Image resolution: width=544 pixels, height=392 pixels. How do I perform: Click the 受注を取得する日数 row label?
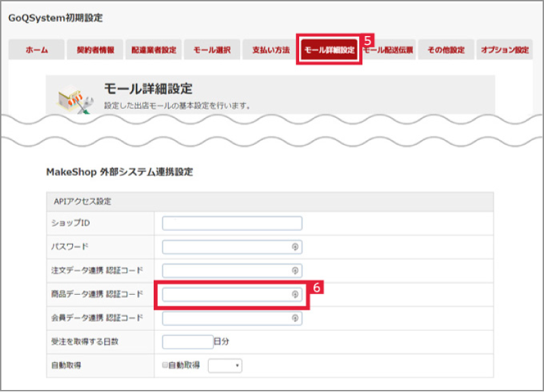tap(85, 342)
